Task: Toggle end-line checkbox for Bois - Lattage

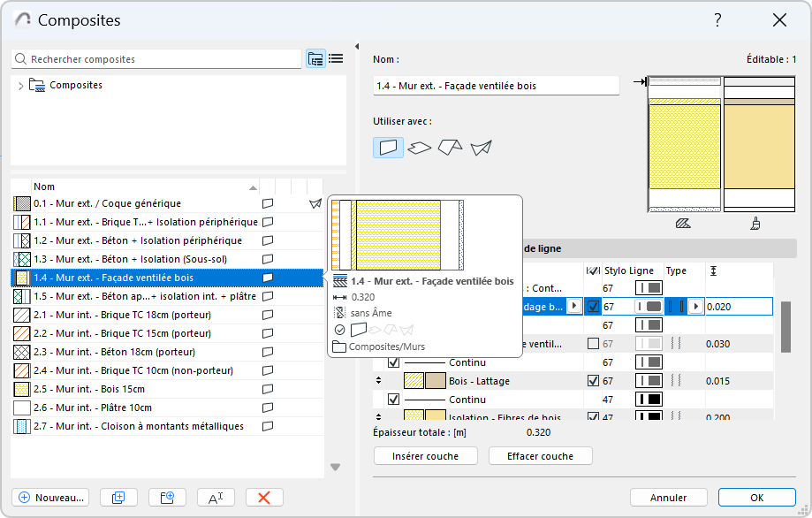Action: 593,381
